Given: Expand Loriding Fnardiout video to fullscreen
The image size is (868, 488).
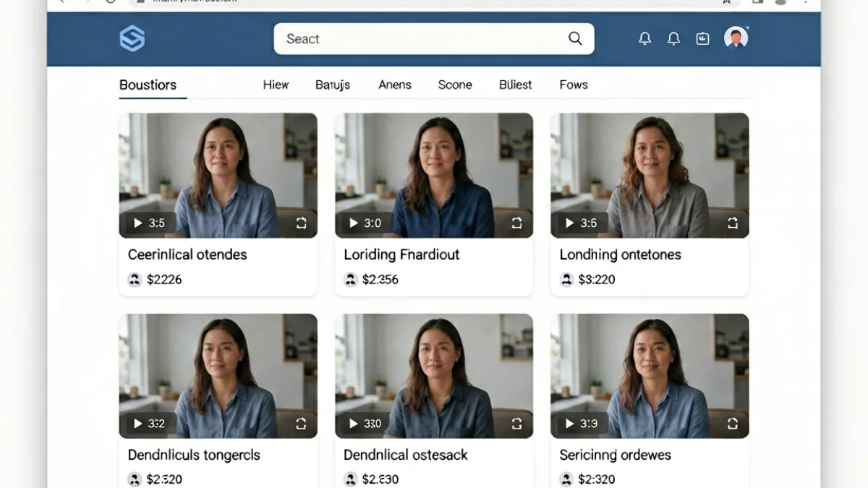Looking at the screenshot, I should coord(516,223).
